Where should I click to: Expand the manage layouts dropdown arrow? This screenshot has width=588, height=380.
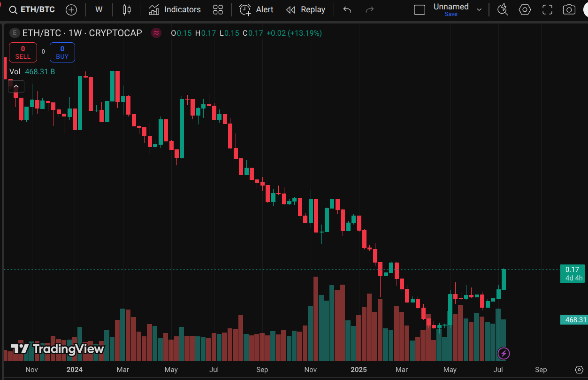479,9
